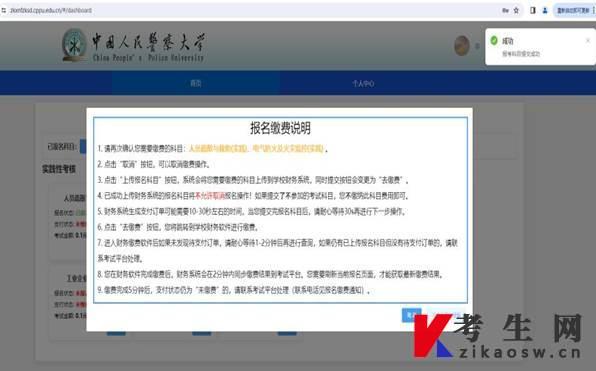Click the 成功 title in the toast

tap(508, 41)
